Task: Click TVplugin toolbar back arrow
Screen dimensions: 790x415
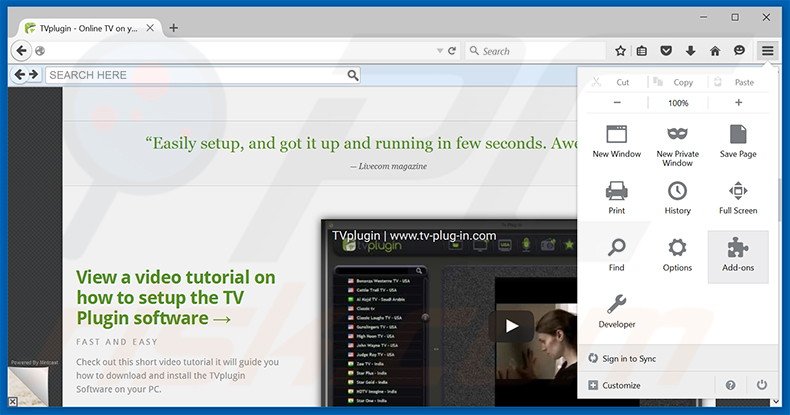Action: (19, 75)
